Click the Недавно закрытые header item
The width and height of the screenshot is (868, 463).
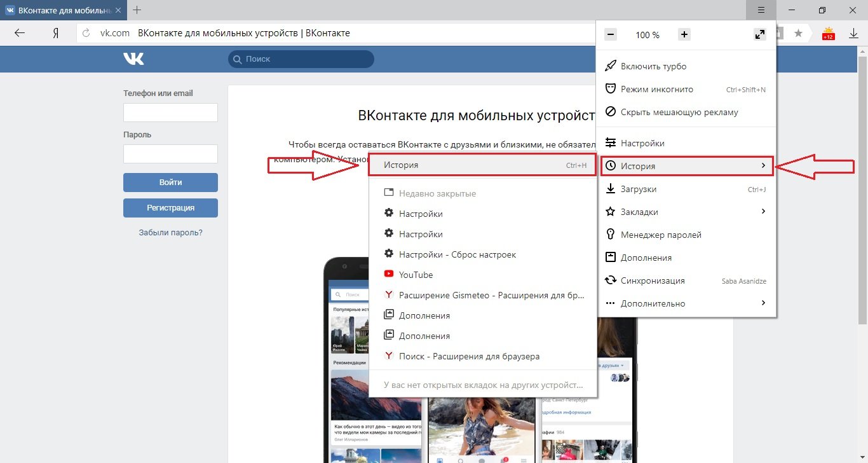coord(483,193)
